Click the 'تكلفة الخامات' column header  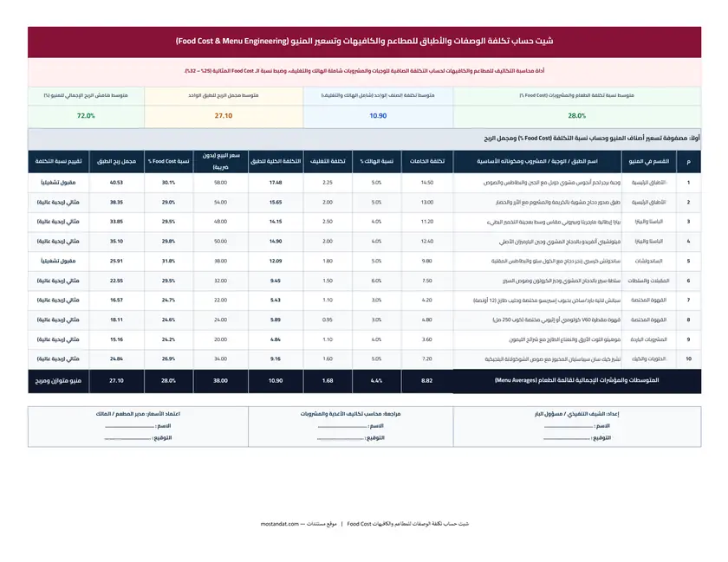click(427, 162)
